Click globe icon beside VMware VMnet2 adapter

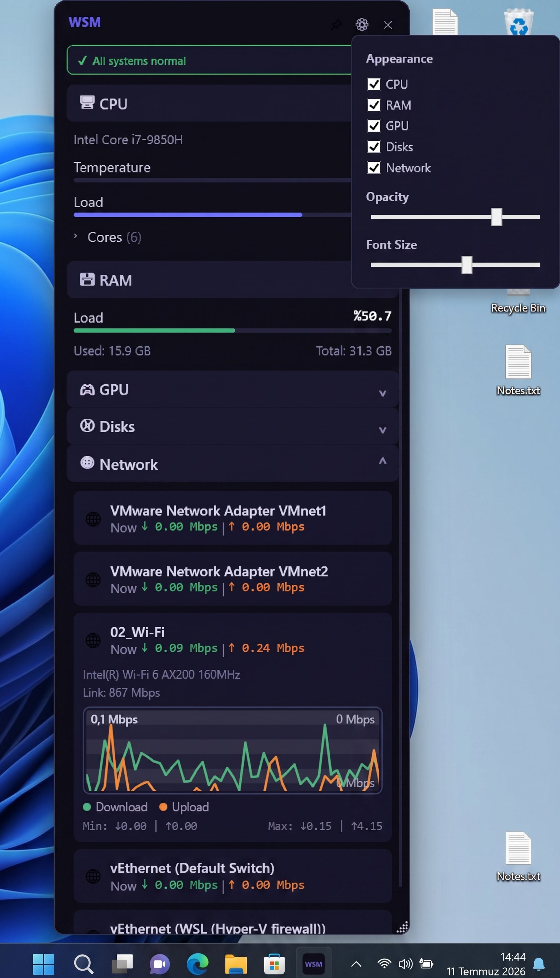click(x=93, y=580)
